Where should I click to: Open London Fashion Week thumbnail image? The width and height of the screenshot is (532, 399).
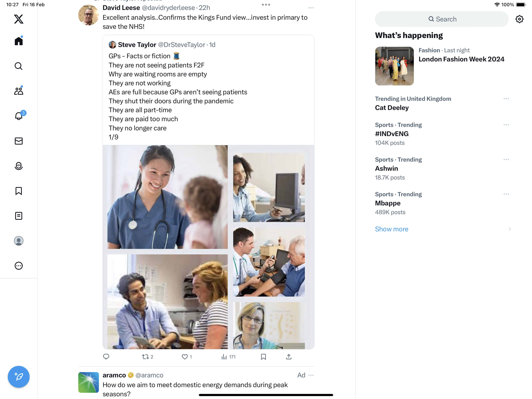coord(394,66)
